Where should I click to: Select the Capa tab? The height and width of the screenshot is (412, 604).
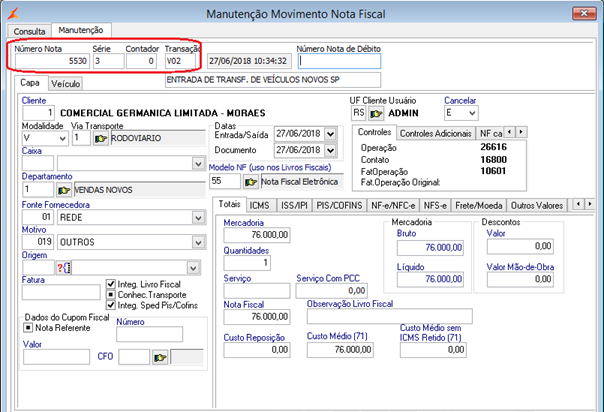click(x=30, y=83)
